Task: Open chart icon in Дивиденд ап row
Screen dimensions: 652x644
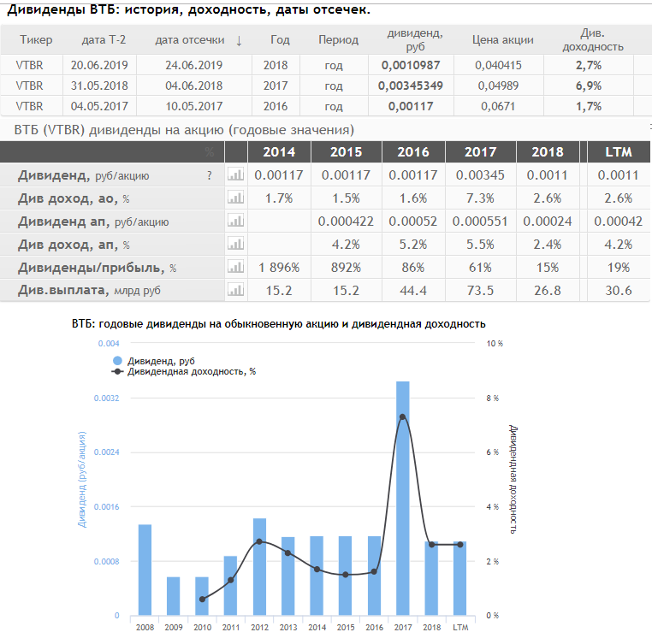Action: point(235,221)
